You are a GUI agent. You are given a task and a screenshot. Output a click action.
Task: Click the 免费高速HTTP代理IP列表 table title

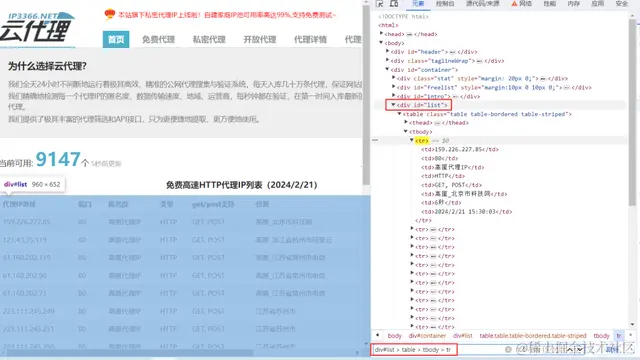tap(242, 185)
